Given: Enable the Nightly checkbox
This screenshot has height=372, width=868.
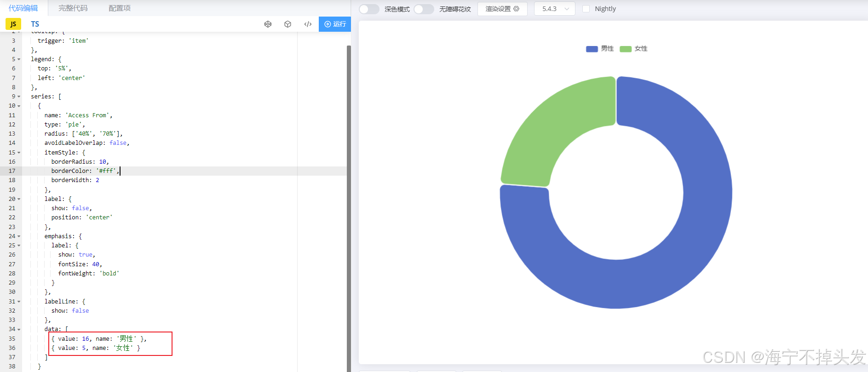Looking at the screenshot, I should pyautogui.click(x=586, y=9).
